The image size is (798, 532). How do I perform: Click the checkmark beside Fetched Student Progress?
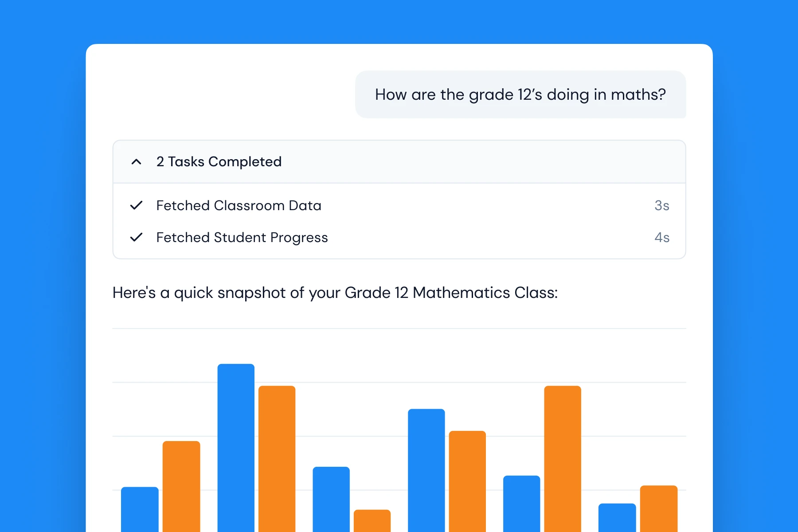point(137,237)
